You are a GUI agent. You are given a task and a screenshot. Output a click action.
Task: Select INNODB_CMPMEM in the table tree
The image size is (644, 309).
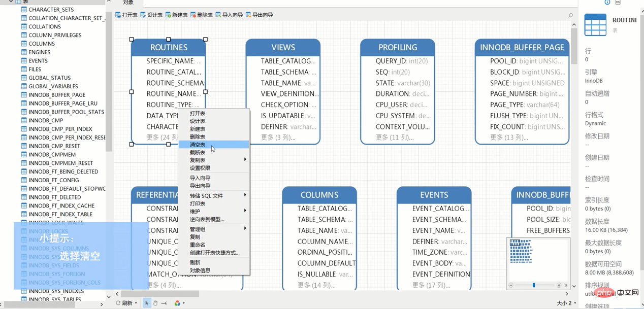tap(52, 155)
